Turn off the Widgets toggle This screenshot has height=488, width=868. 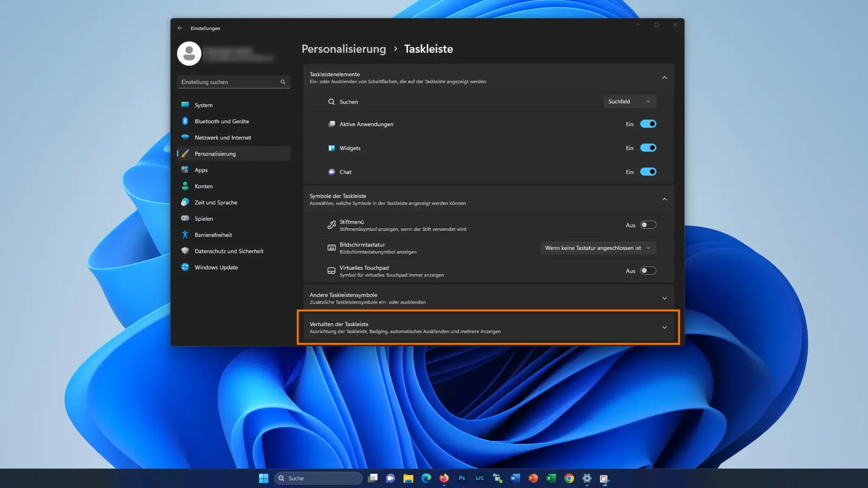[x=648, y=148]
